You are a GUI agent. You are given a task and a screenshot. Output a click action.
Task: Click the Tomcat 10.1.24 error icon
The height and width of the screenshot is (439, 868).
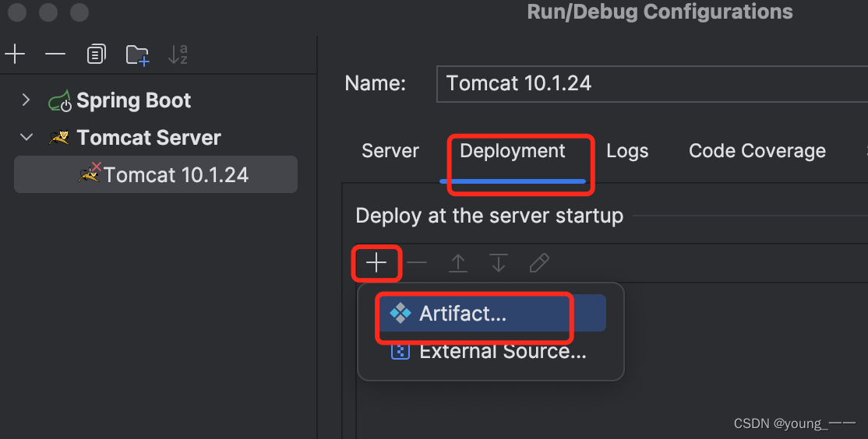90,173
